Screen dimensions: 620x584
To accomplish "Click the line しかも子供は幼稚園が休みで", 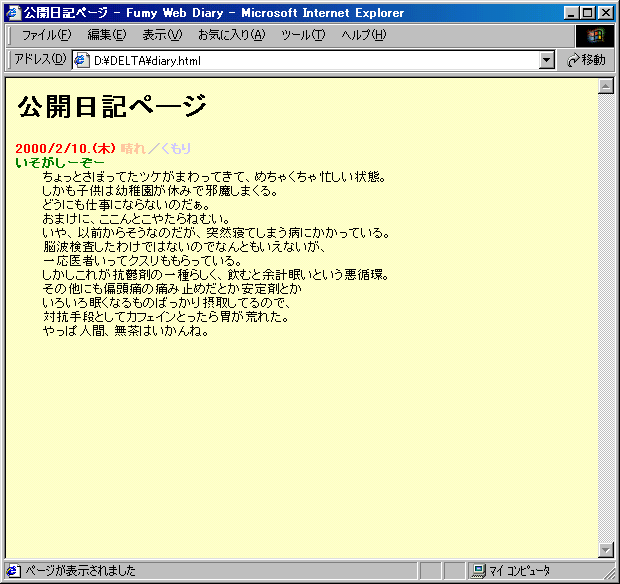I will coord(160,191).
